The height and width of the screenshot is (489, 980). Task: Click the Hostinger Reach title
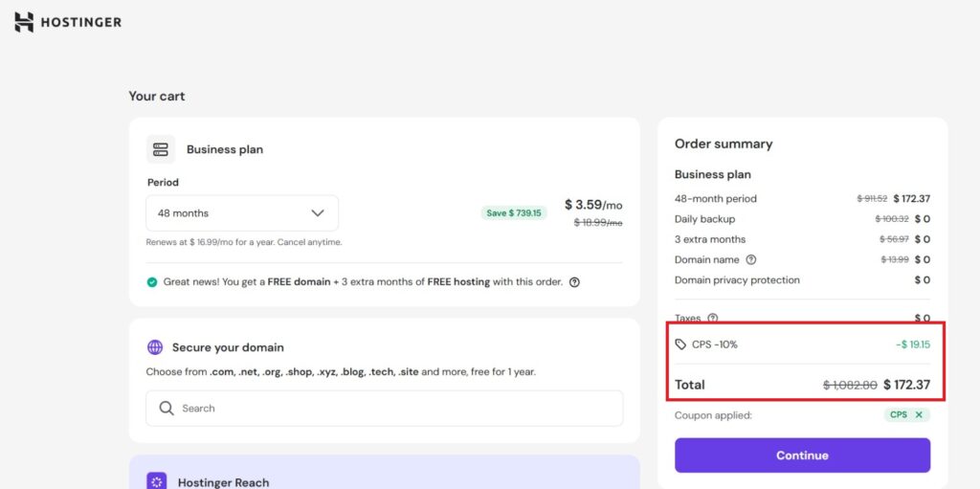click(x=223, y=482)
